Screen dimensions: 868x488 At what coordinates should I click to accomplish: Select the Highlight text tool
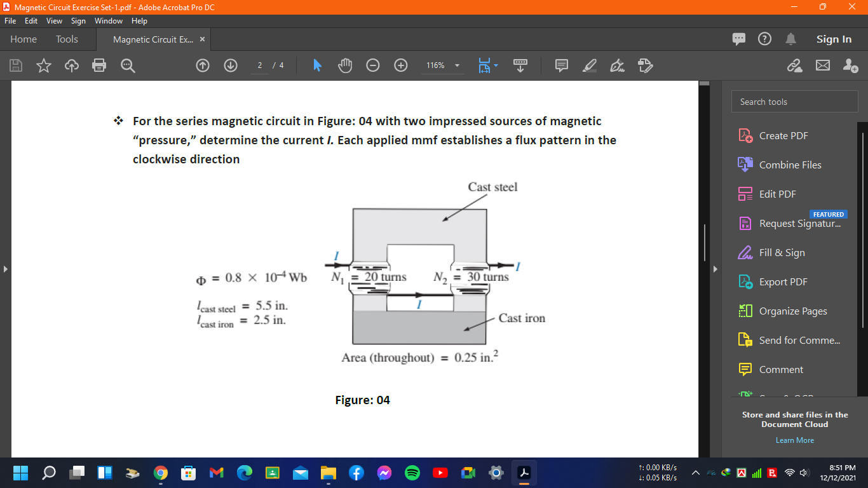pyautogui.click(x=588, y=65)
